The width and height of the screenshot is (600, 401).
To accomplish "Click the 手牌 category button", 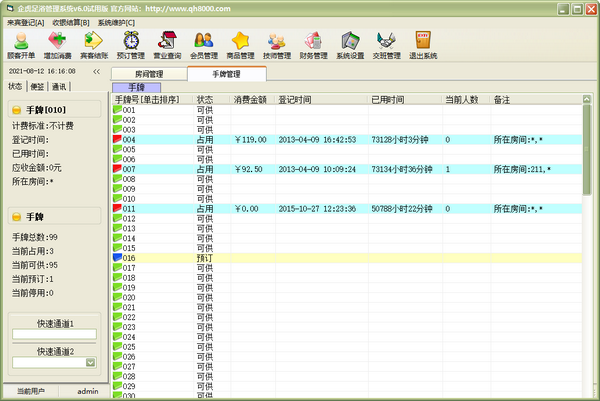I will click(136, 88).
